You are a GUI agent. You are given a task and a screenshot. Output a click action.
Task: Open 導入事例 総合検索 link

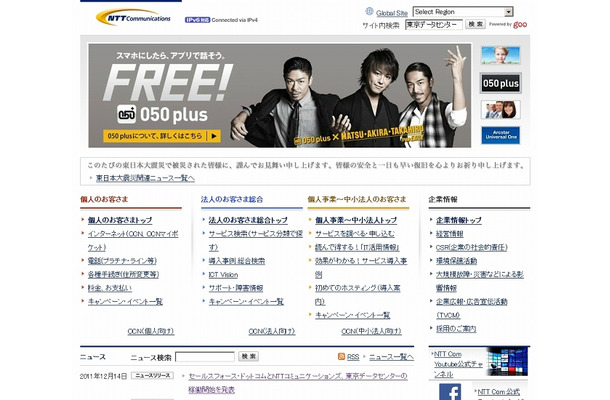click(x=237, y=261)
